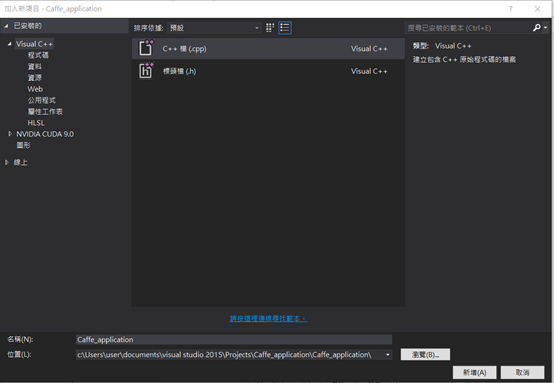Expand the NVIDIA CUDA 9.0 node
Viewport: 554px width, 383px height.
coord(10,134)
